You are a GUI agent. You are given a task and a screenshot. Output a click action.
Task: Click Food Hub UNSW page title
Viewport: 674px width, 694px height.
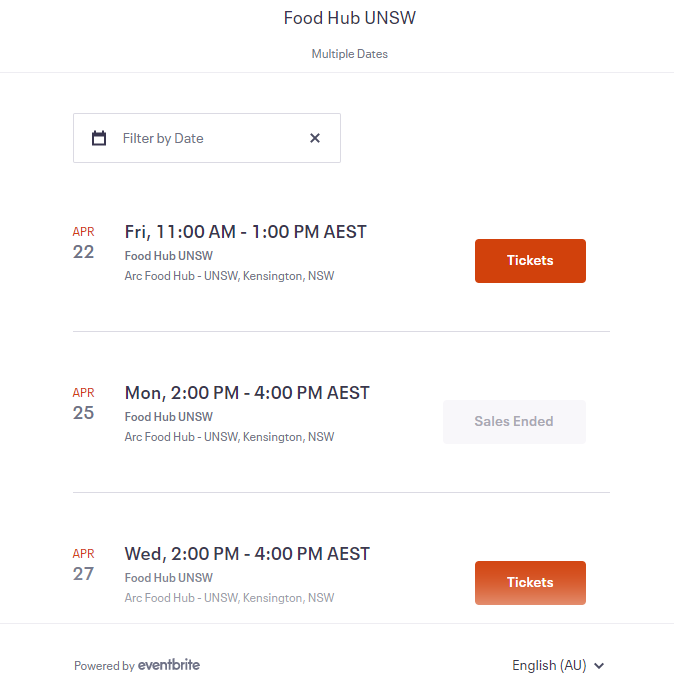pyautogui.click(x=350, y=18)
